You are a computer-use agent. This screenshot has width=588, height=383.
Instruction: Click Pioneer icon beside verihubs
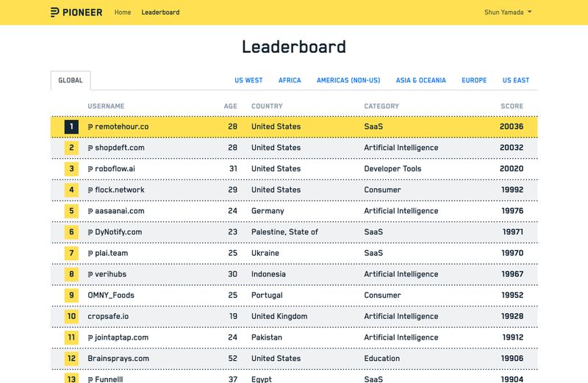pos(90,274)
